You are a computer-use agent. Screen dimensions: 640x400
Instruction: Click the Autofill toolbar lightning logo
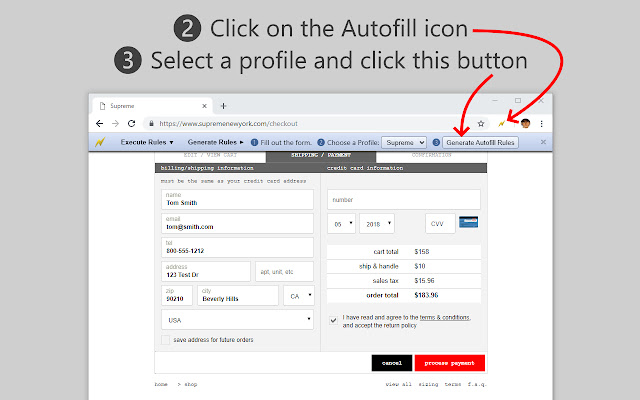pyautogui.click(x=100, y=142)
